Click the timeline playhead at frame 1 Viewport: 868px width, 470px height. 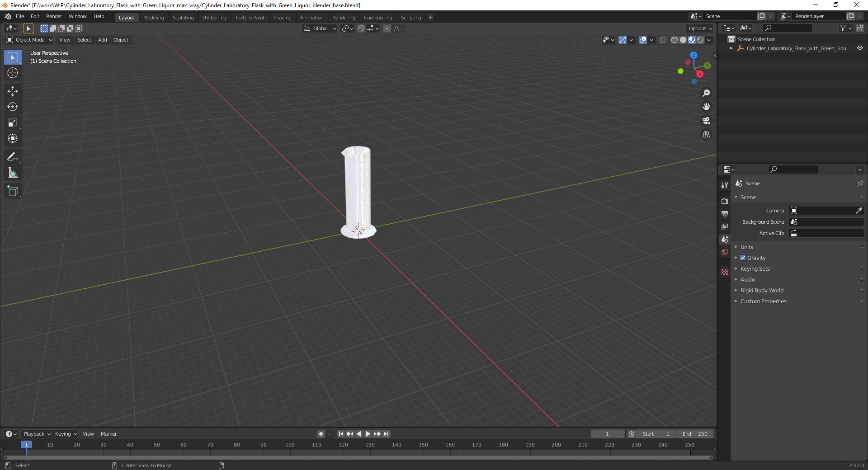(x=26, y=445)
